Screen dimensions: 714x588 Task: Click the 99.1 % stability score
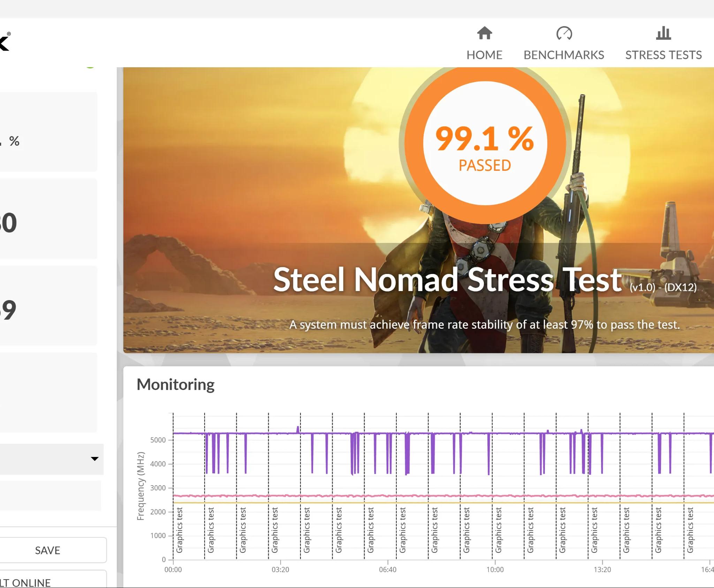[x=485, y=139]
